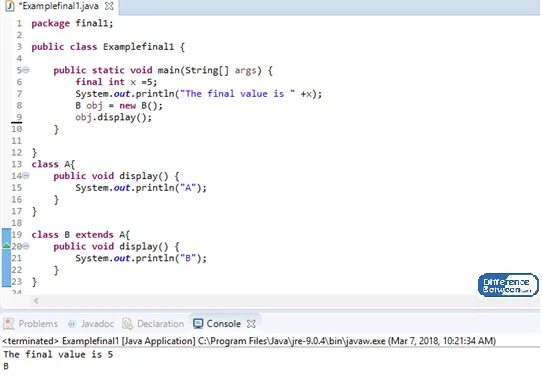
Task: Click 'class B extends A{' on line 19
Action: (81, 235)
